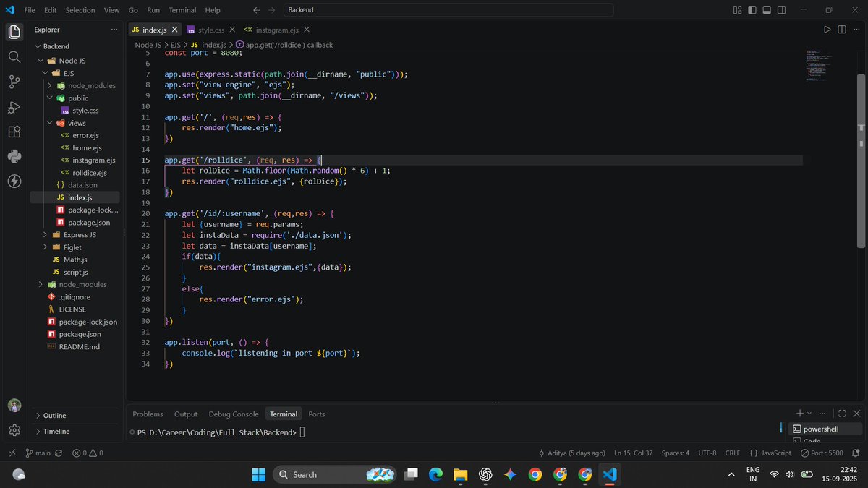Screen dimensions: 868x488
Task: Open Explorer Views and More Actions ellipsis
Action: pyautogui.click(x=114, y=30)
